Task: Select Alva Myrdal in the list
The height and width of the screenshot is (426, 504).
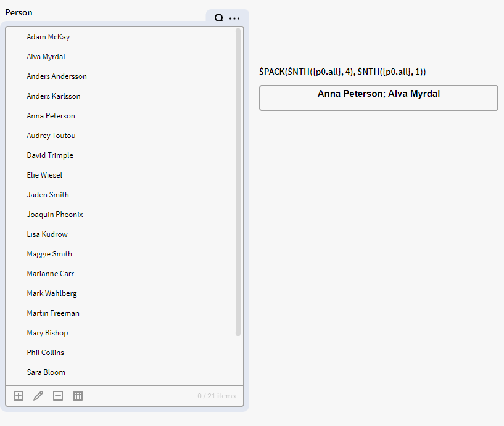Action: (x=46, y=57)
